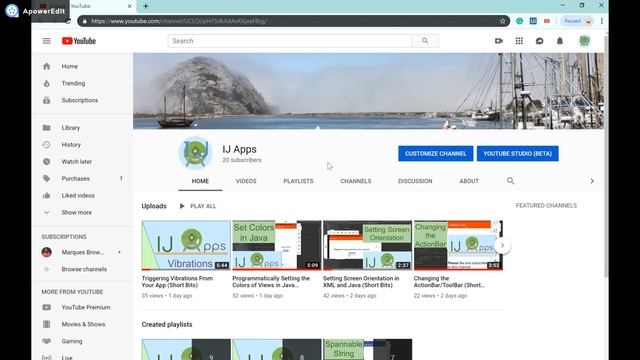The image size is (640, 360).
Task: Open the Triggering Vibrations video thumbnail
Action: 186,245
